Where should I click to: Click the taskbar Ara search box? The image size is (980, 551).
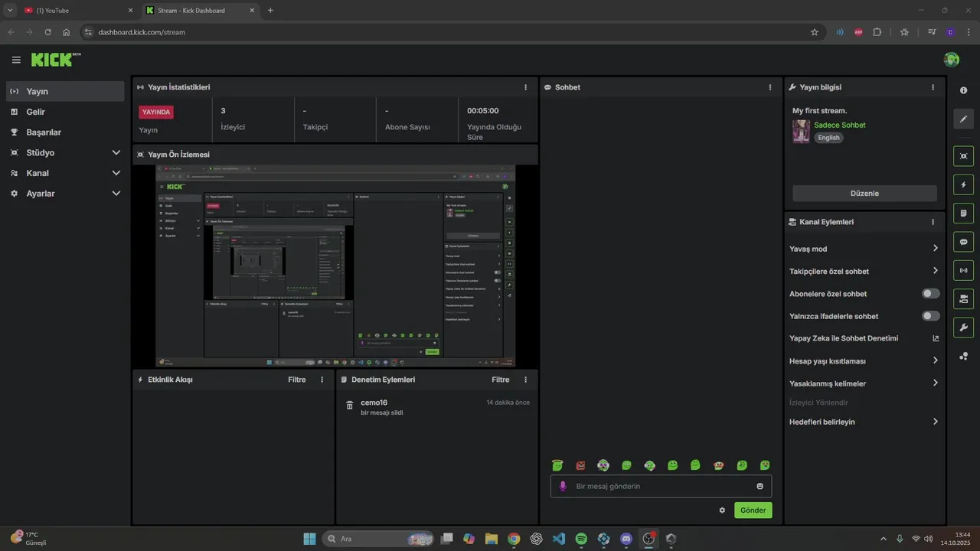click(x=380, y=539)
